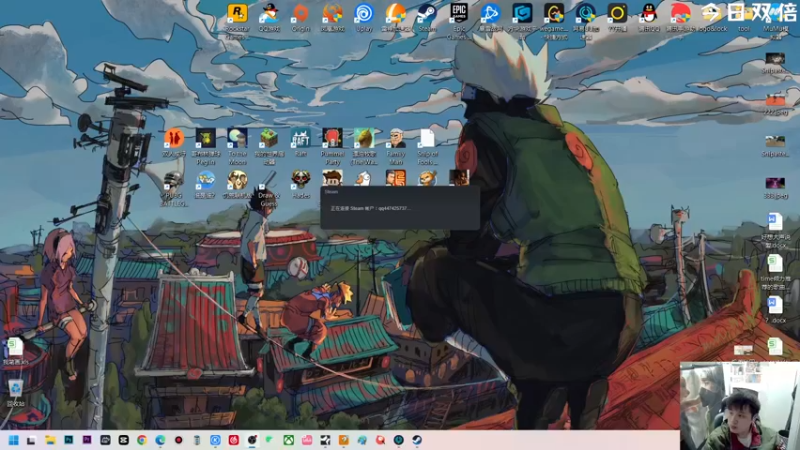Launch the Origin desktop shortcut

click(x=301, y=14)
